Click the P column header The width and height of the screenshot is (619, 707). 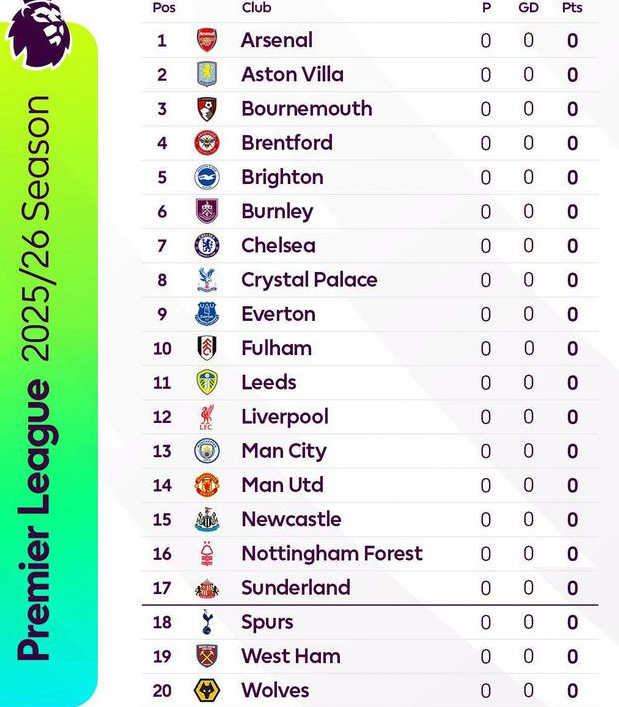[x=486, y=8]
